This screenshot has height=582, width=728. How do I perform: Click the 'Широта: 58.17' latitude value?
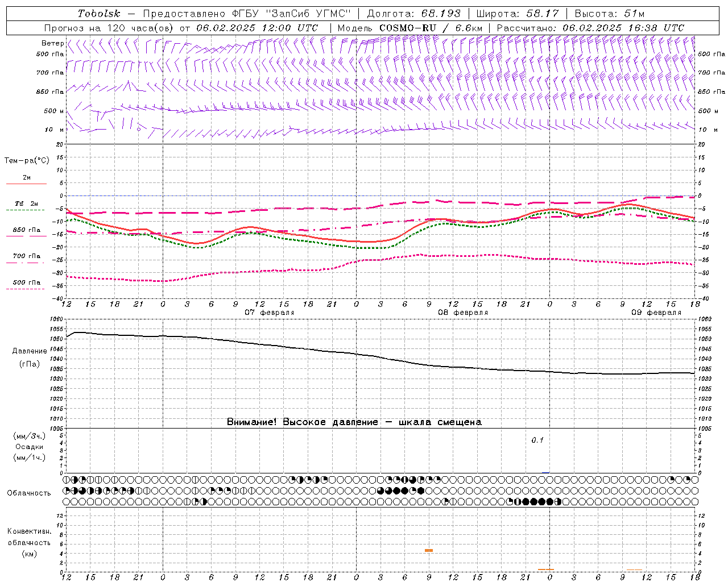click(x=518, y=14)
